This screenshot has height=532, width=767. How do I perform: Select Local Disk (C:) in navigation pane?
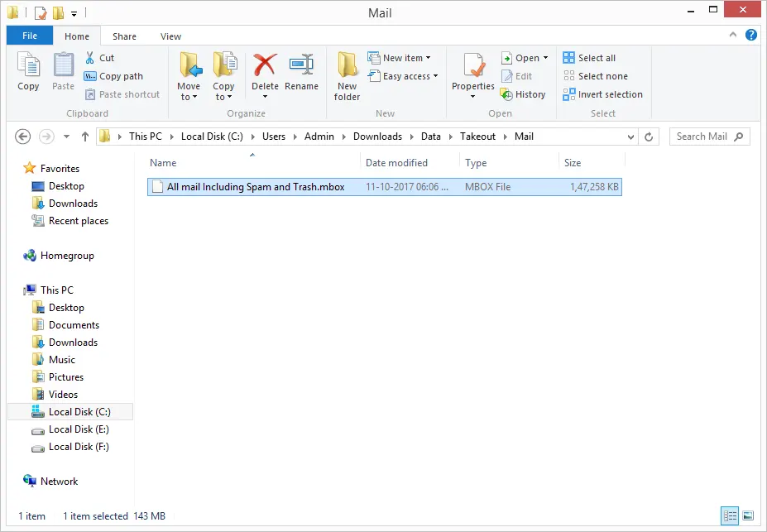70,412
